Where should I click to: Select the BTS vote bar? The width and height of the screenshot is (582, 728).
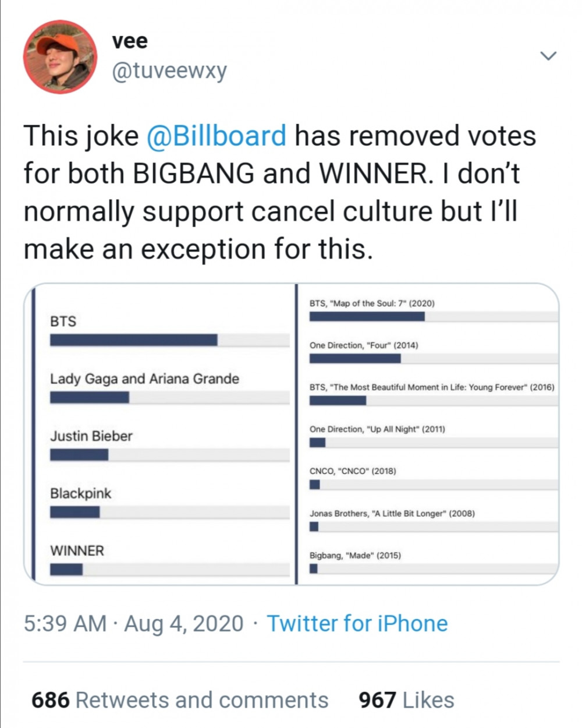(169, 340)
